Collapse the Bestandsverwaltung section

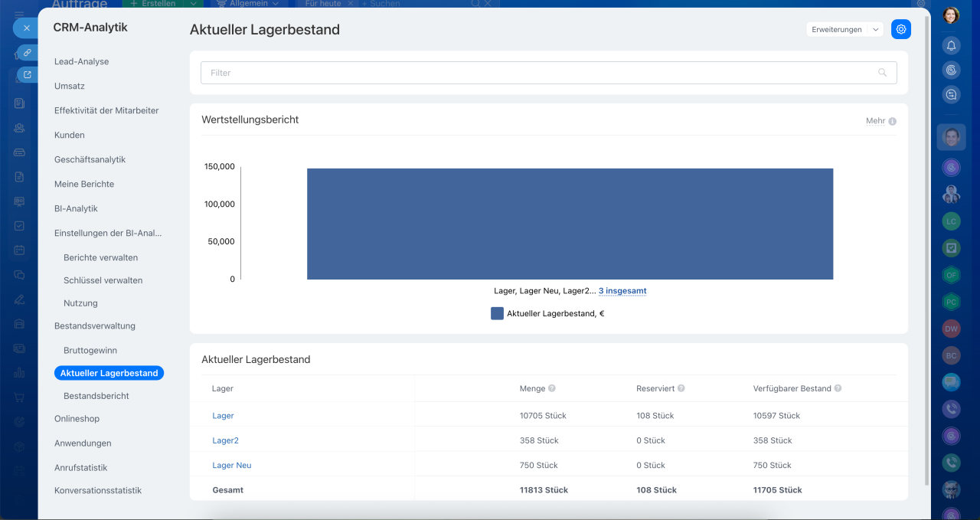[x=95, y=325]
